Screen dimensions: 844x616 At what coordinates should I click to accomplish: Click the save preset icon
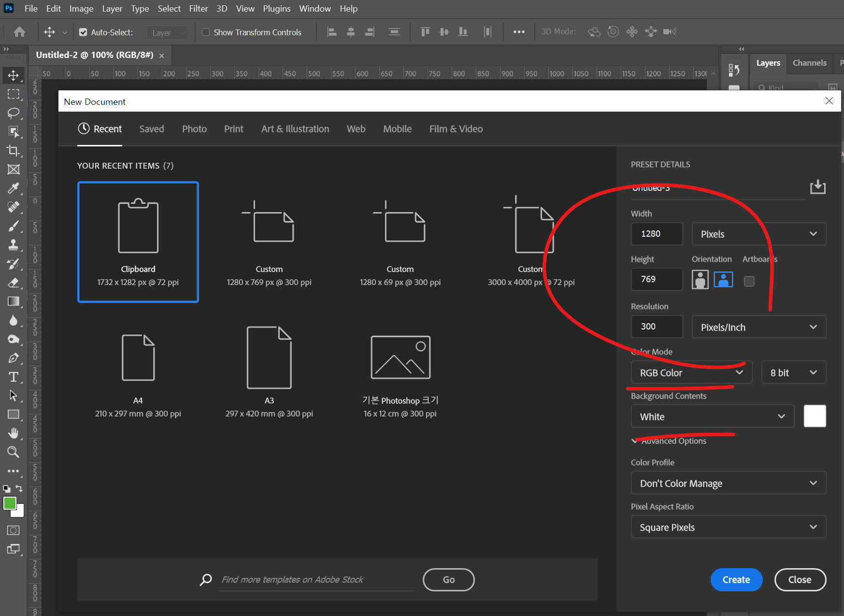coord(817,187)
